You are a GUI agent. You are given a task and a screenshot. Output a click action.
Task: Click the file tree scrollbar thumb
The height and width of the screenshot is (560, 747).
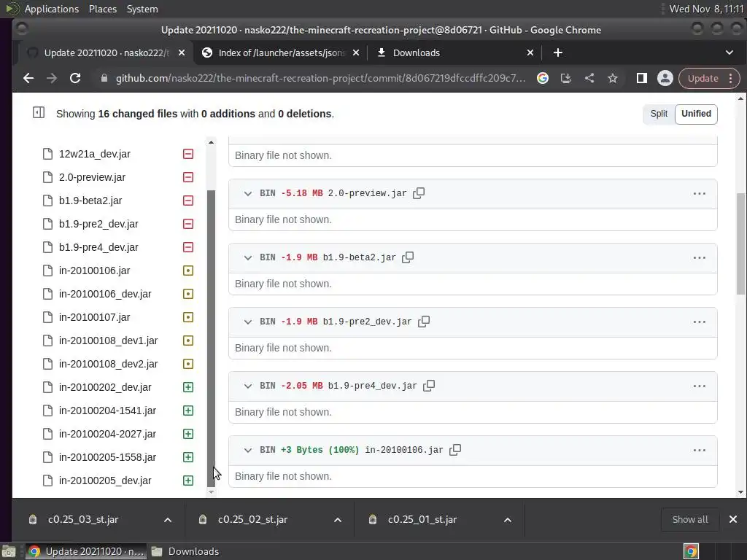(x=212, y=338)
